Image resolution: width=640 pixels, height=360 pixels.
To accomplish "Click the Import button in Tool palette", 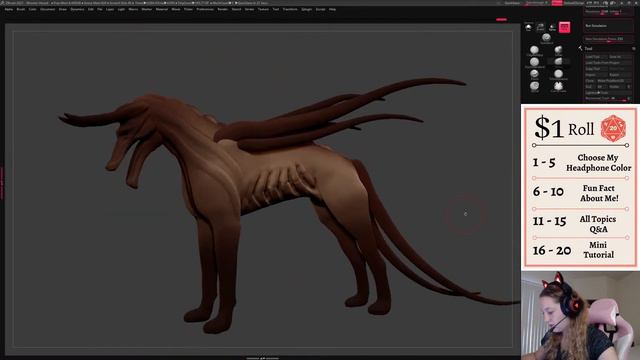I will pos(596,75).
